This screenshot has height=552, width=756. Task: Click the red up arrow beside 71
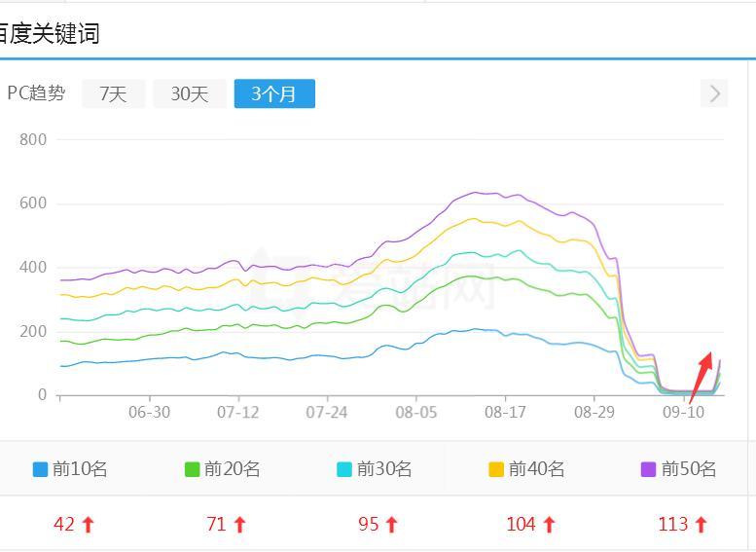point(239,525)
